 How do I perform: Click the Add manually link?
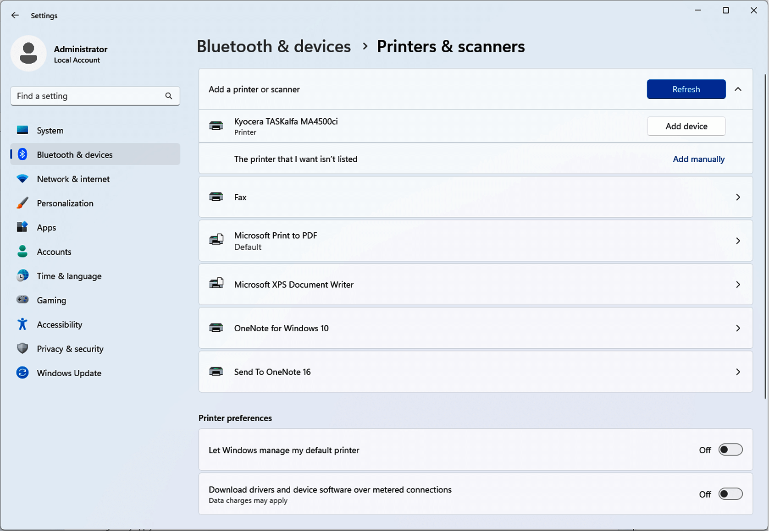coord(698,159)
